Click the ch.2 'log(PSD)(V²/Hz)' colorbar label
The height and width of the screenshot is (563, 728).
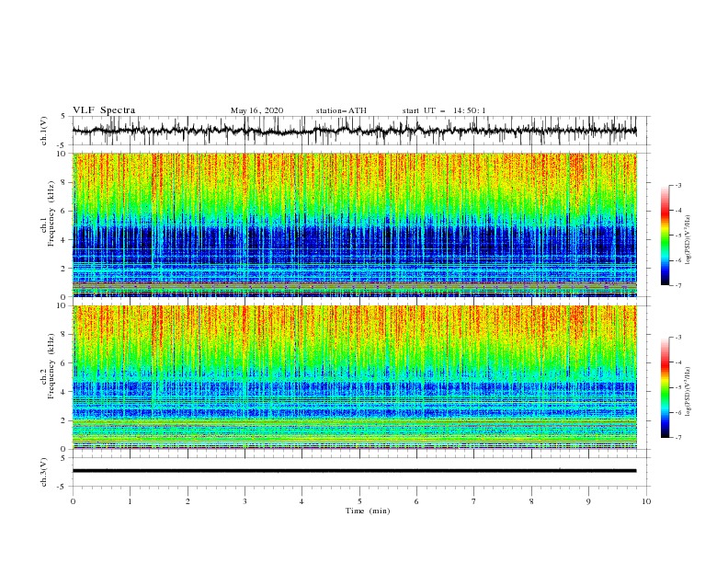click(x=688, y=392)
